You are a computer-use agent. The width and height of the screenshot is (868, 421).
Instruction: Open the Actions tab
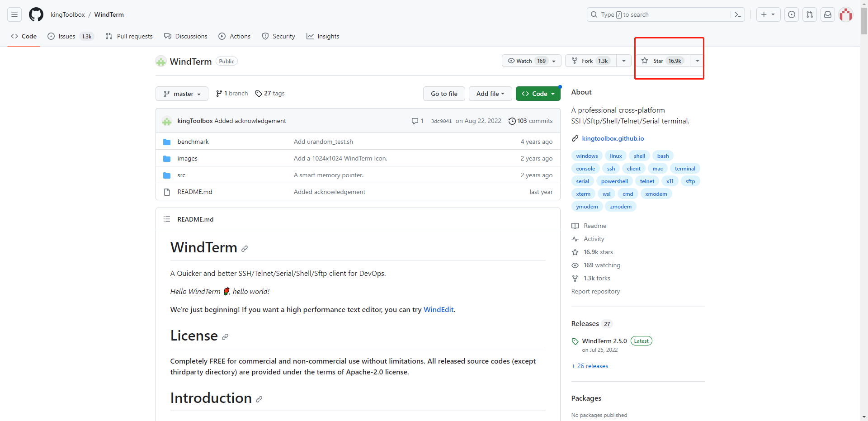click(x=234, y=36)
